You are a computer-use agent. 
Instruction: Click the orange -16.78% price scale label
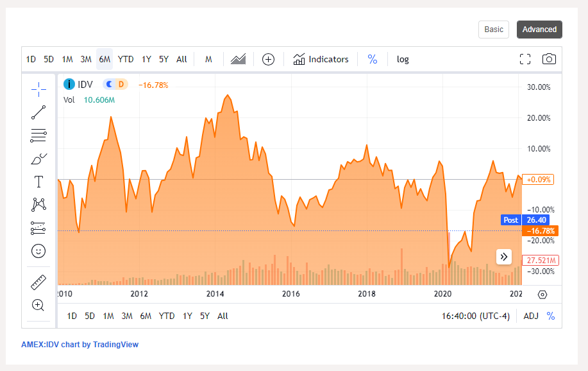[x=540, y=231]
